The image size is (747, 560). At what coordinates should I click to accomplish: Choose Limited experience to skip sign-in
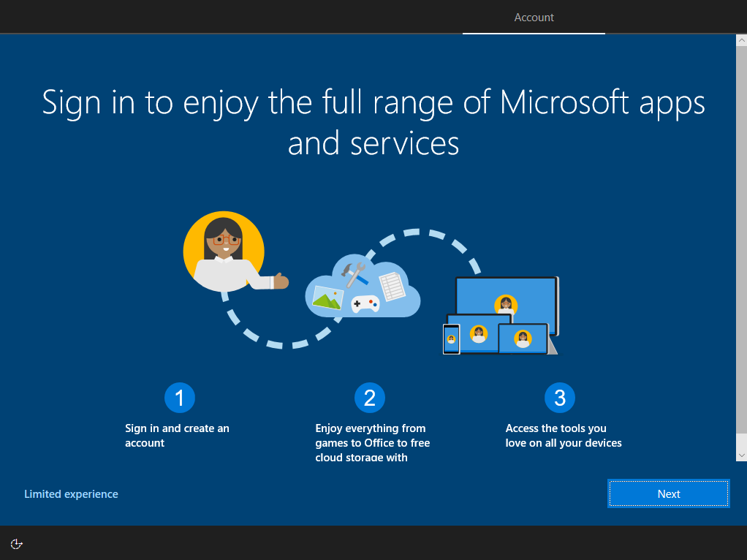pyautogui.click(x=71, y=493)
